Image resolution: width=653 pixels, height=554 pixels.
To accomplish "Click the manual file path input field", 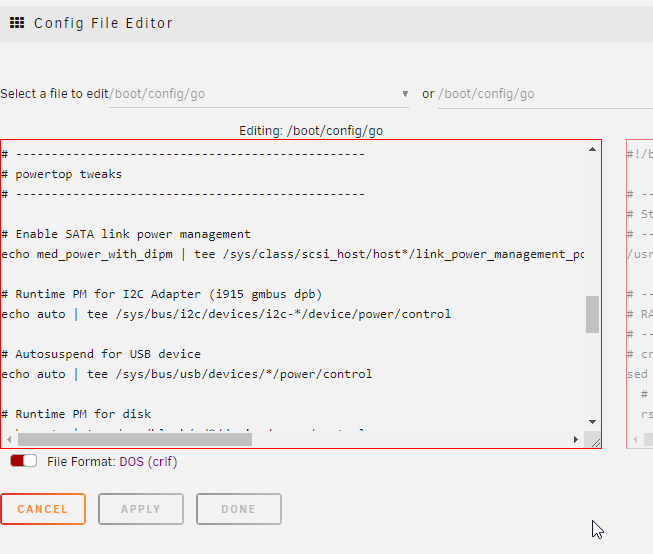I will [545, 94].
